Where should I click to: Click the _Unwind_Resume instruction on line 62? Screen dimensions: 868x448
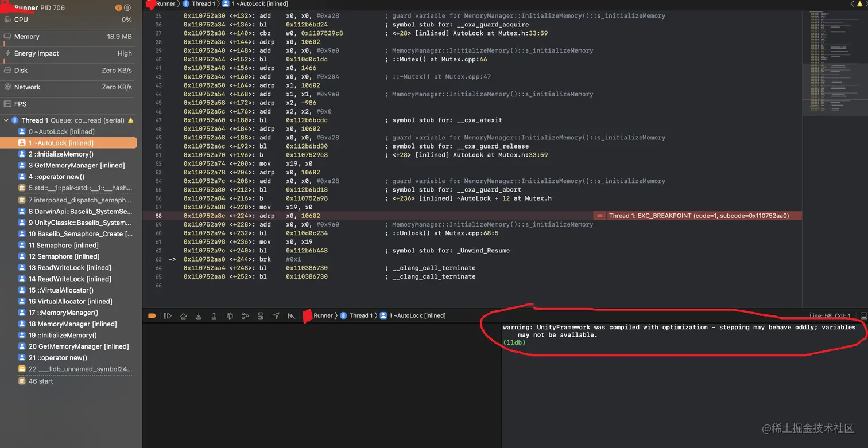[472, 251]
